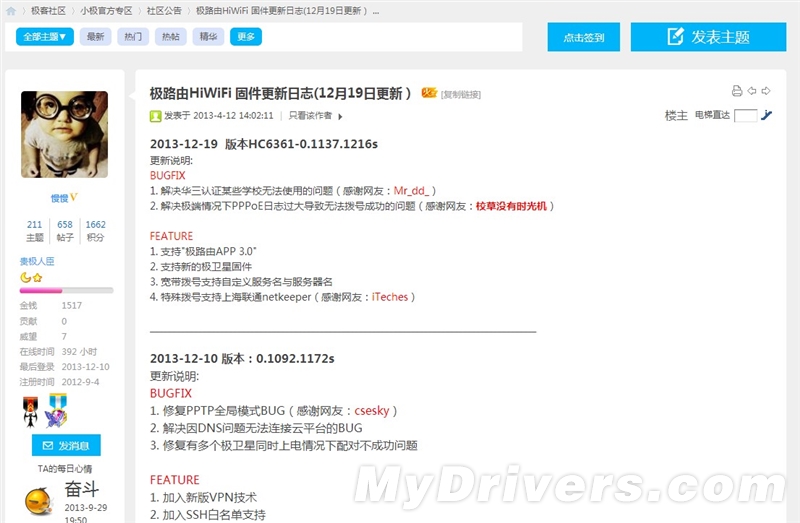The width and height of the screenshot is (800, 523).
Task: Open the 贵极人臣 user group link
Action: [x=37, y=261]
